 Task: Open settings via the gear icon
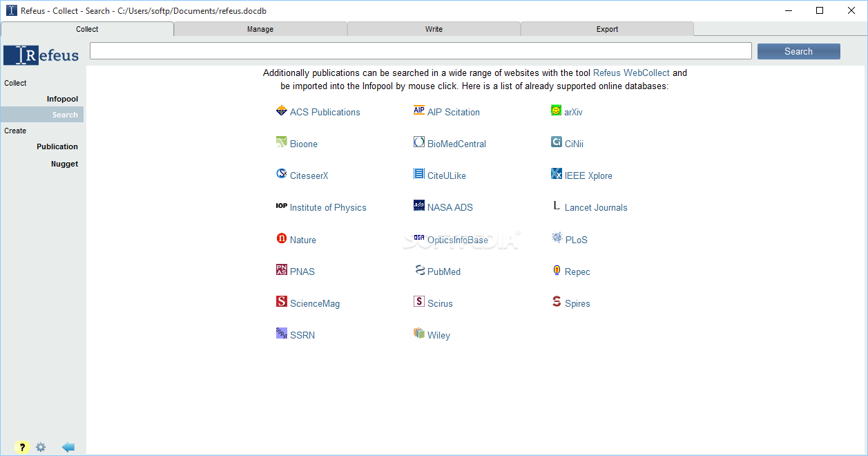coord(41,447)
